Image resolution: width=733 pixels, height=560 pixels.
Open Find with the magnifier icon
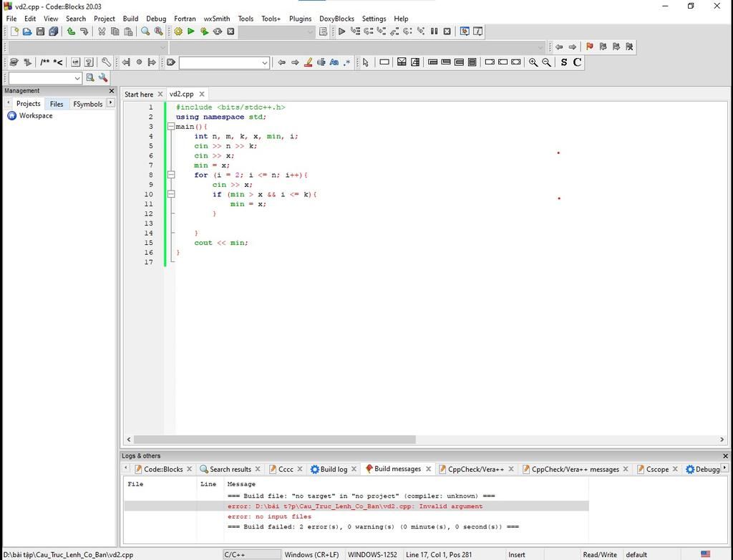[x=145, y=32]
